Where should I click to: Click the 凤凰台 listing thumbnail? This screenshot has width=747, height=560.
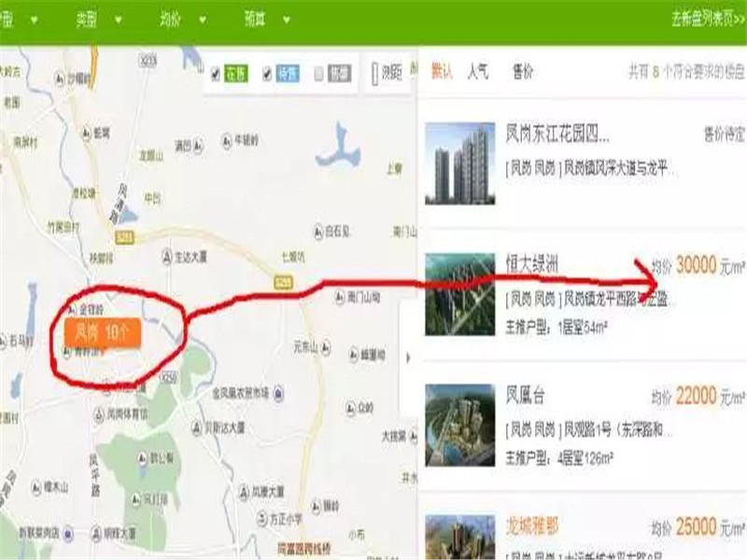click(x=459, y=426)
